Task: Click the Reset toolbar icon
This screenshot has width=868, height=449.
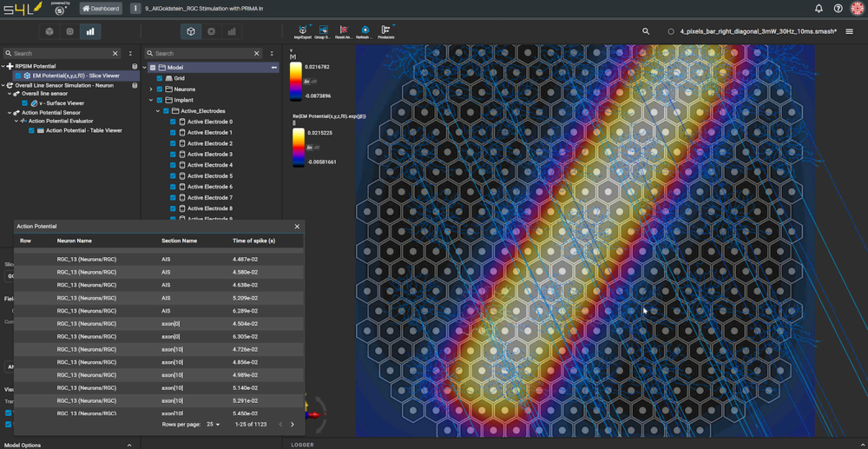Action: [344, 32]
